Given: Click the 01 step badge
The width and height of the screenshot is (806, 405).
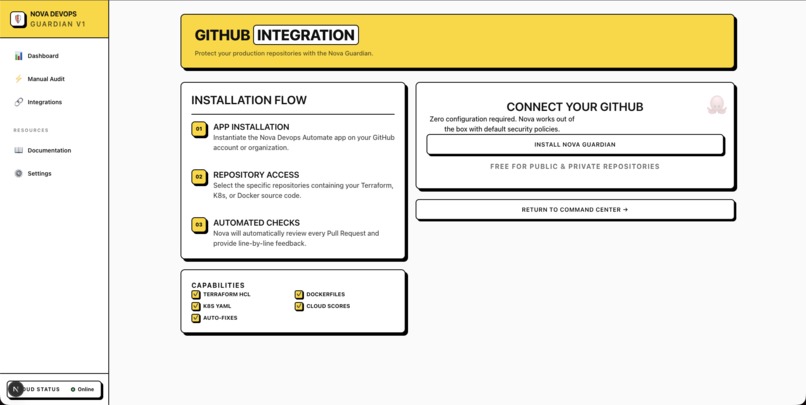Looking at the screenshot, I should pos(199,129).
